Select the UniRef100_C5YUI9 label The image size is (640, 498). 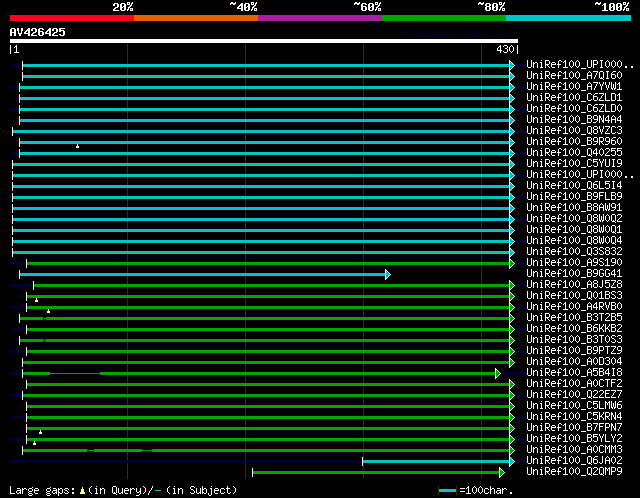(574, 164)
